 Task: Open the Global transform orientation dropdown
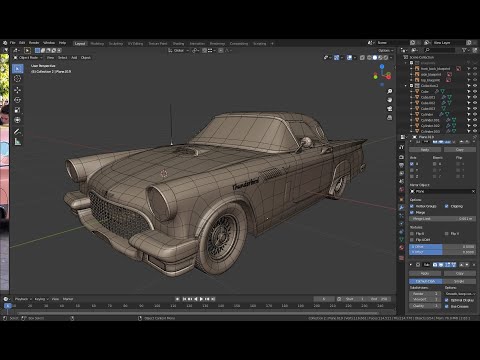[179, 50]
